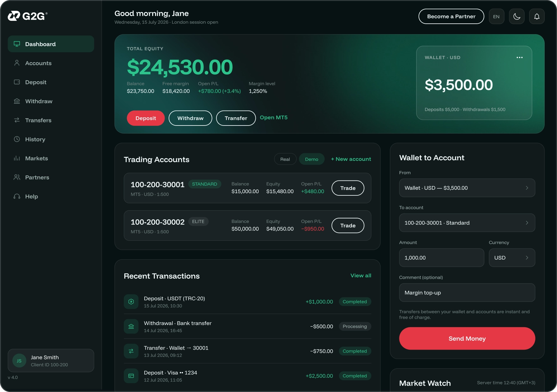Toggle dark mode moon icon
Viewport: 557px width, 392px height.
tap(517, 16)
